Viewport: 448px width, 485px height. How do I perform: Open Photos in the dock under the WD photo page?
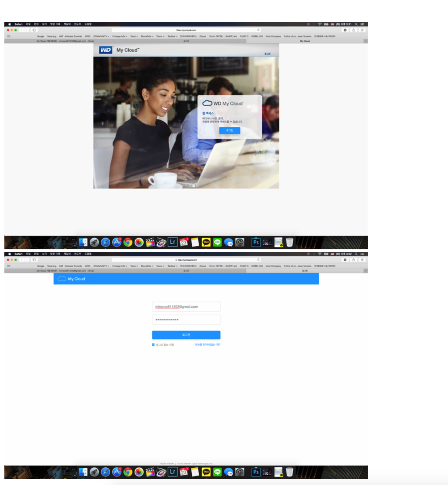tap(139, 242)
